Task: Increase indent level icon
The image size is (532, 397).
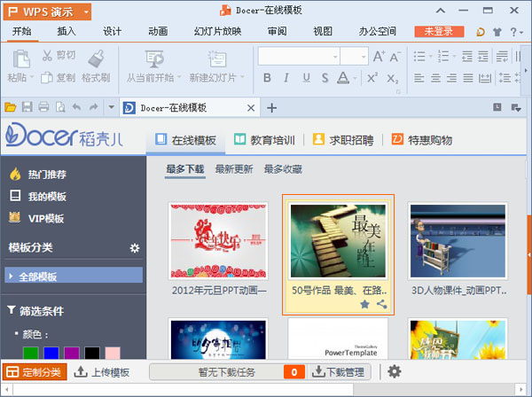Action: coord(483,56)
